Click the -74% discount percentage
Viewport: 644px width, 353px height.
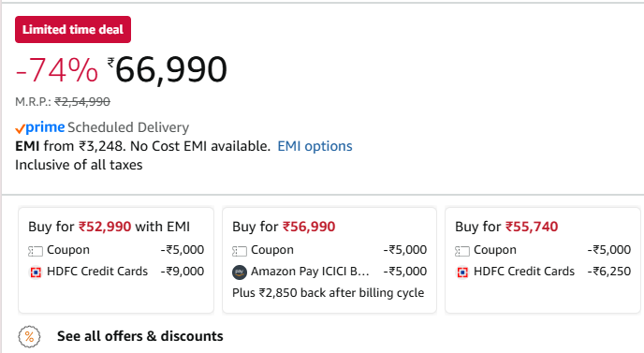coord(57,70)
